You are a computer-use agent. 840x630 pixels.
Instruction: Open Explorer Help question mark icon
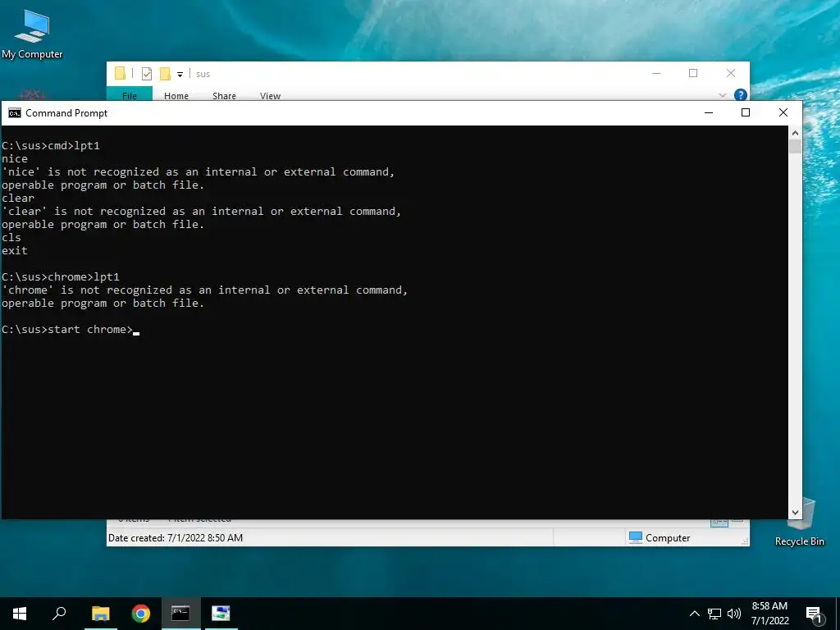[x=741, y=95]
